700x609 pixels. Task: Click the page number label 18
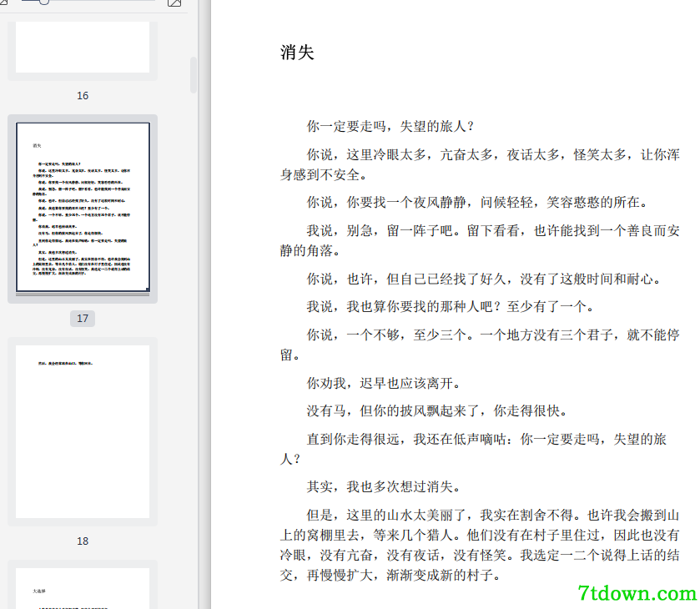point(83,541)
